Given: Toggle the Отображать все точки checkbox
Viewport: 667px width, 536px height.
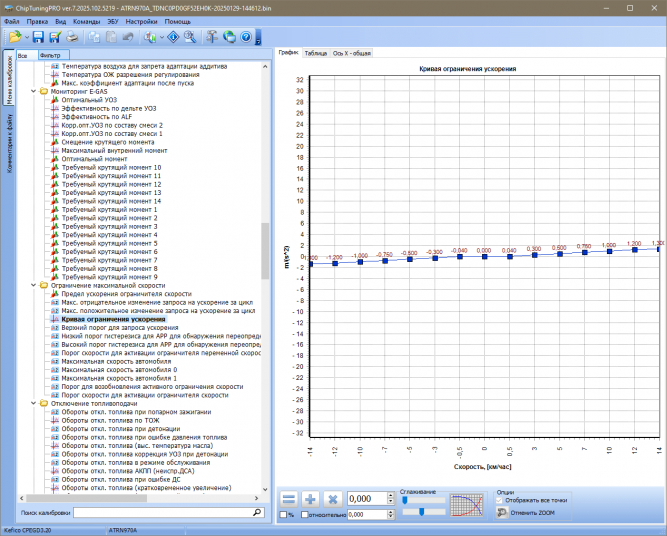Looking at the screenshot, I should click(500, 500).
